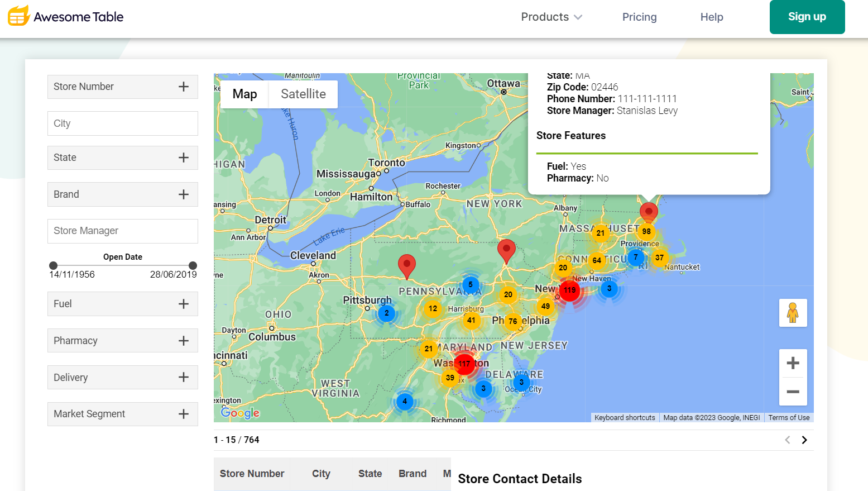868x491 pixels.
Task: Expand the Brand filter
Action: click(123, 194)
